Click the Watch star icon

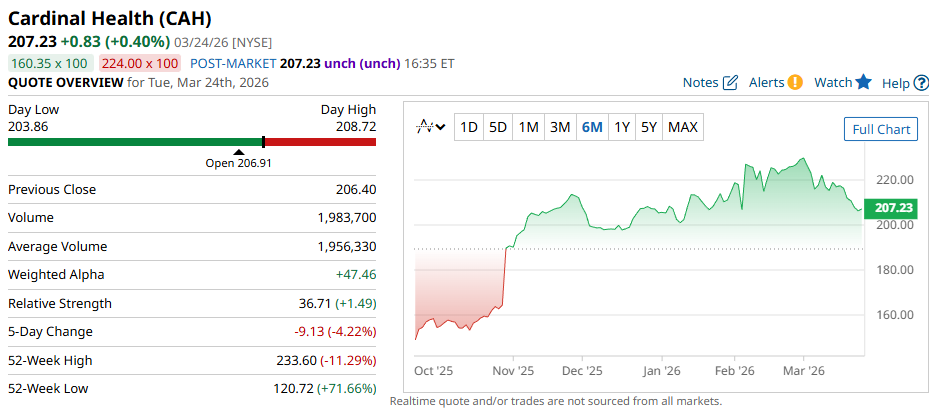(x=864, y=82)
